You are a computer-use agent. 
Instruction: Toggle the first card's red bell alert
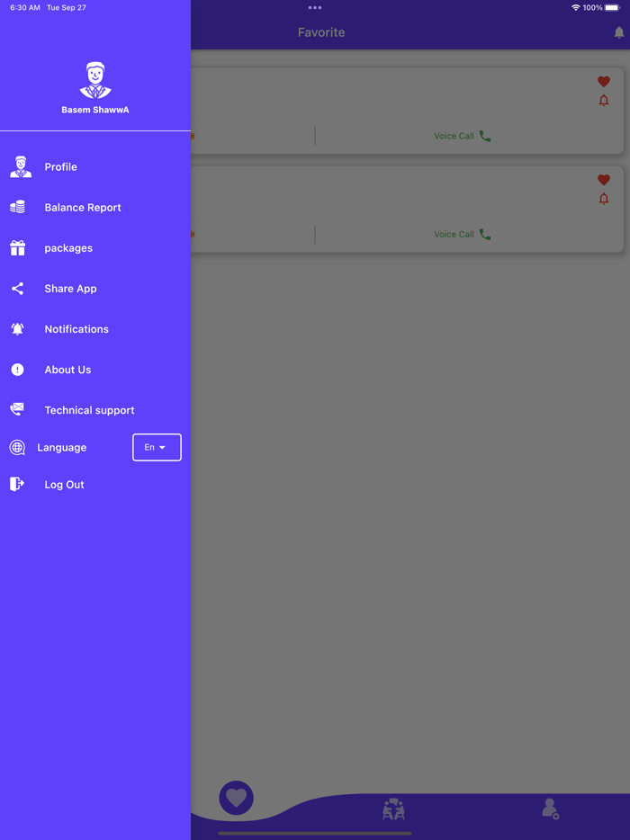point(604,100)
